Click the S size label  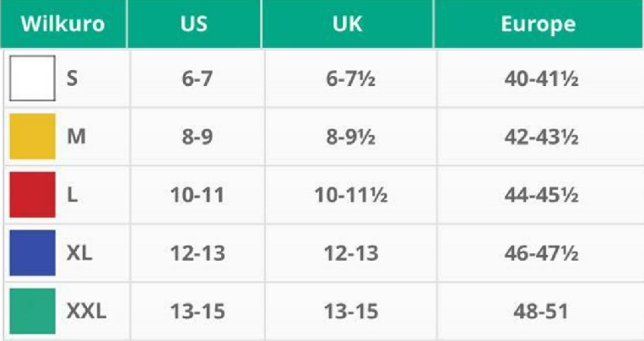[73, 78]
